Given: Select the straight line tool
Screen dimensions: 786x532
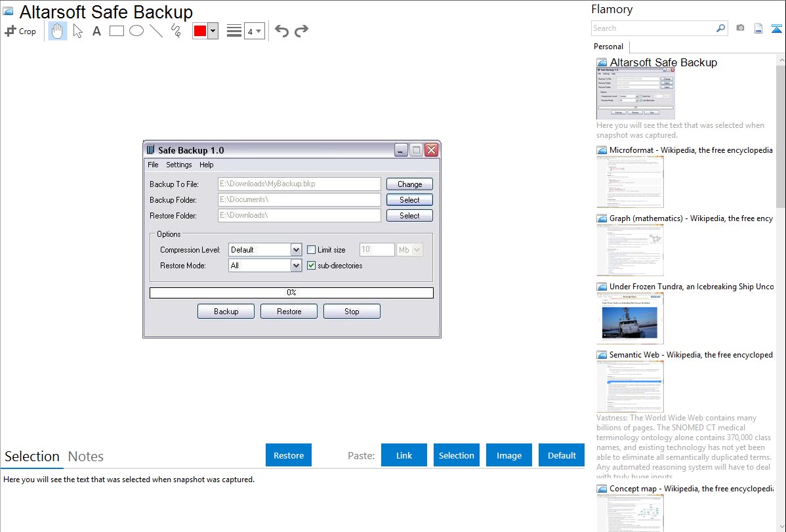Looking at the screenshot, I should click(x=156, y=31).
